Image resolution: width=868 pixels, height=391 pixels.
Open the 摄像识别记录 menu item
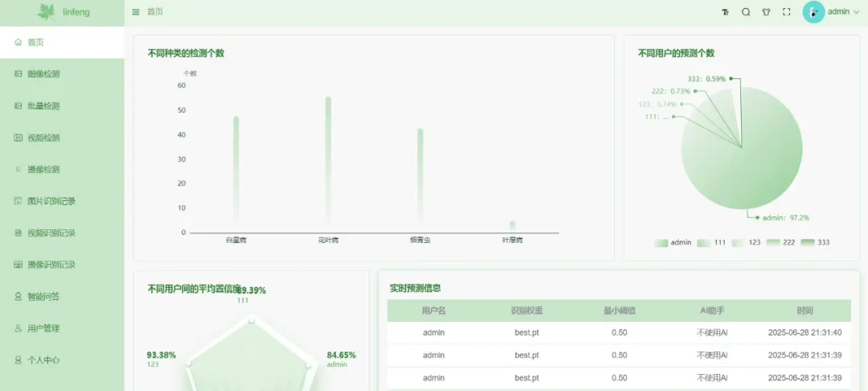tap(62, 265)
